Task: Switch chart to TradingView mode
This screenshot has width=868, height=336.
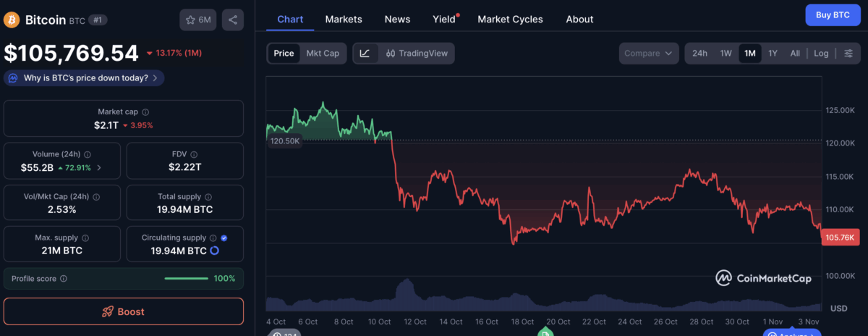Action: point(417,53)
